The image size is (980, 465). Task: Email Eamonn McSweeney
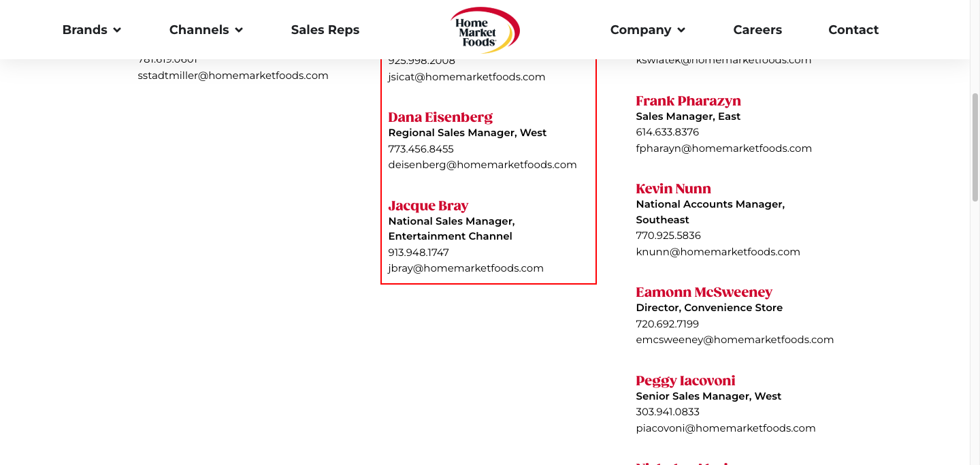pos(734,340)
